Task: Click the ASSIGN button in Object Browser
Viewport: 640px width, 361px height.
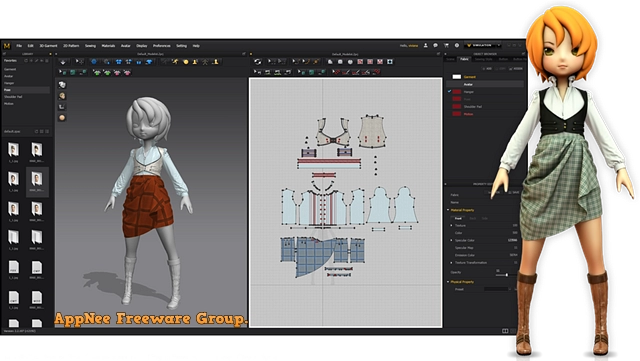Action: pos(517,69)
